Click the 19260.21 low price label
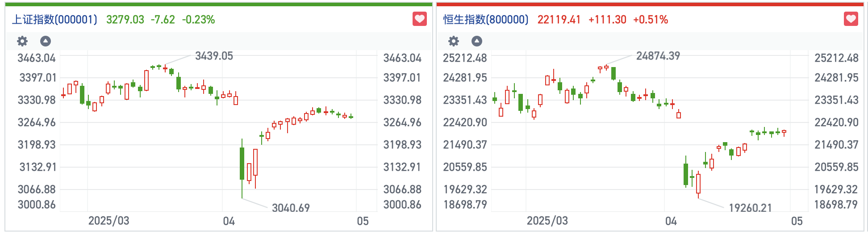The image size is (868, 236). click(x=750, y=208)
